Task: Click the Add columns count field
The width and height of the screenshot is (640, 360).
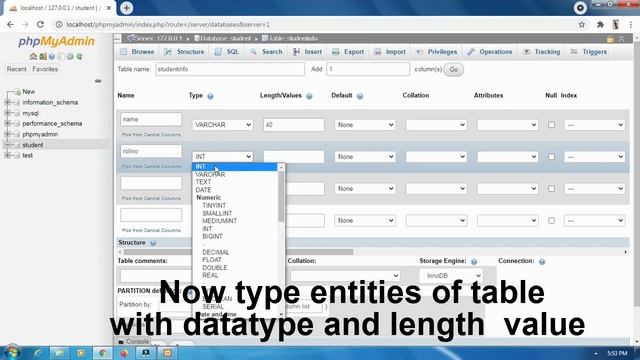Action: 368,69
